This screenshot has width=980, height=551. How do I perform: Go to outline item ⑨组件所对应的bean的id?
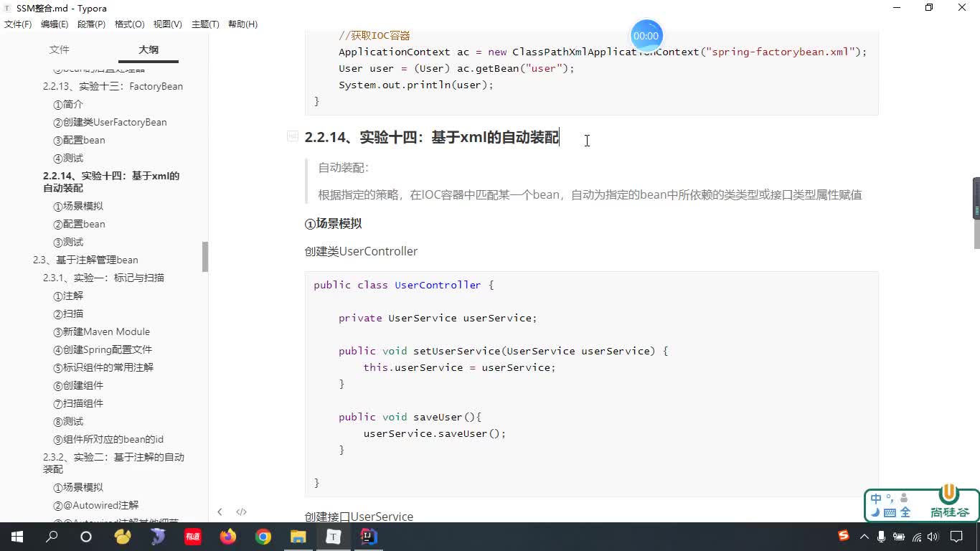[x=108, y=439]
